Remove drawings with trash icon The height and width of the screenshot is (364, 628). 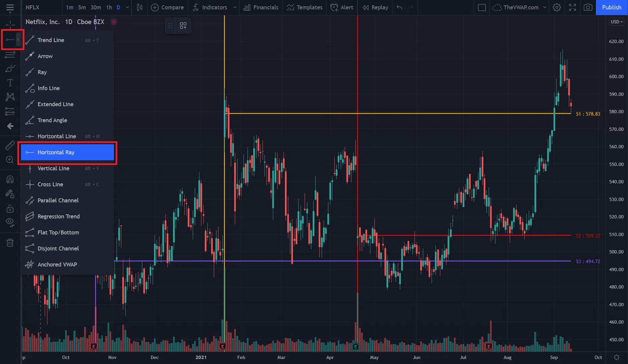coord(10,242)
